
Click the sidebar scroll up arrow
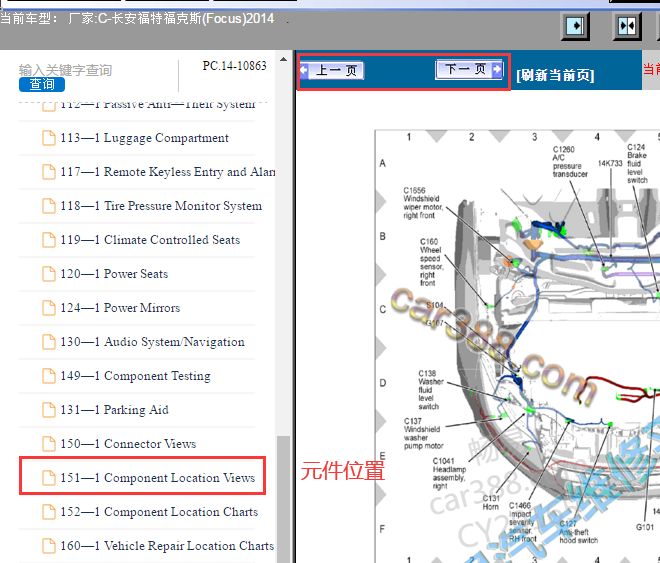click(x=284, y=59)
